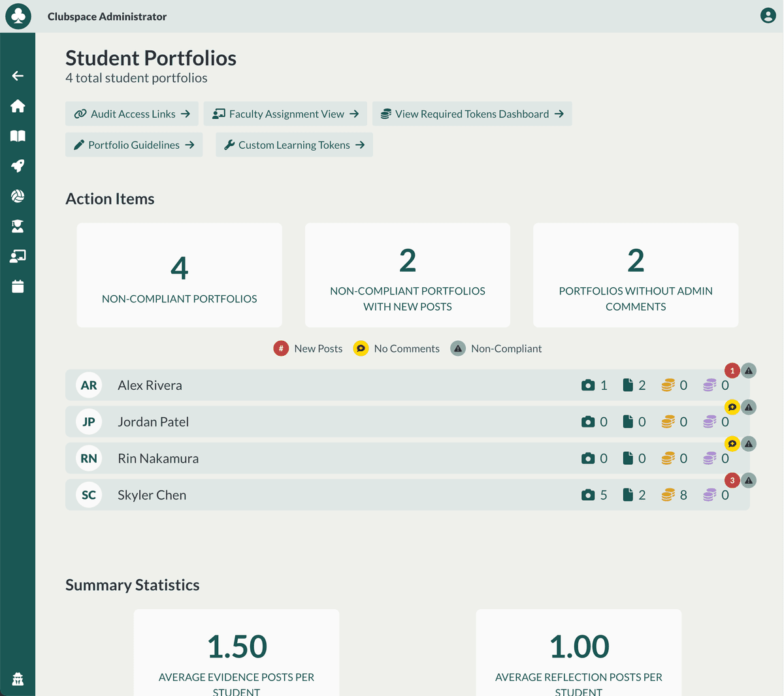This screenshot has width=784, height=696.
Task: Click Alex Rivera's non-compliant warning badge
Action: (x=749, y=371)
